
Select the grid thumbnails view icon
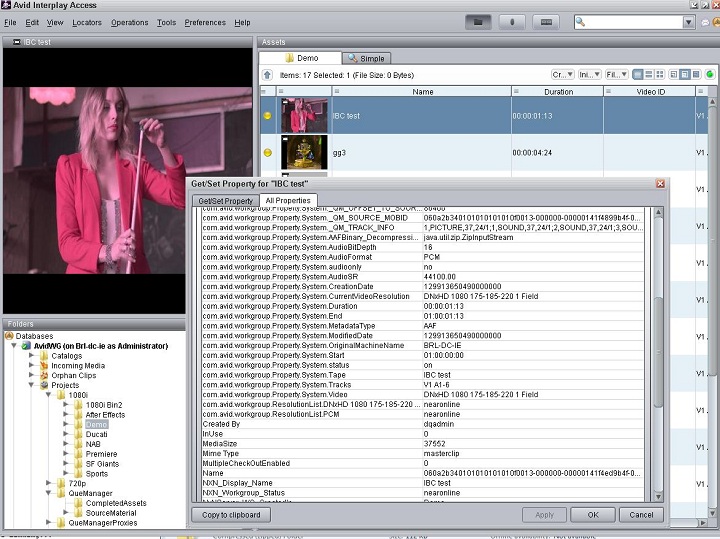tap(660, 74)
